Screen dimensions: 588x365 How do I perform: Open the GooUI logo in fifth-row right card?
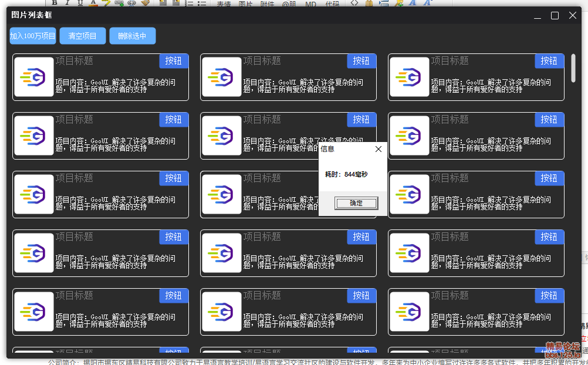pos(410,312)
